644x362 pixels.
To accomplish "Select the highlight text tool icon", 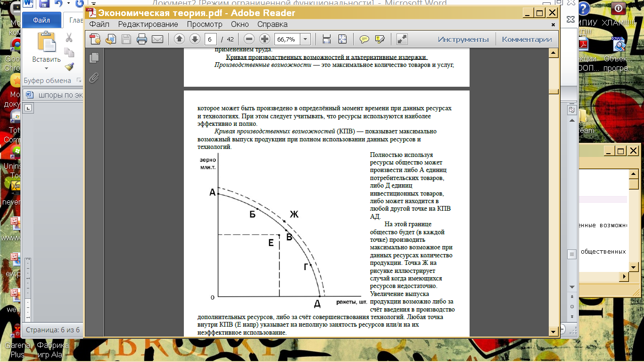I will coord(380,39).
